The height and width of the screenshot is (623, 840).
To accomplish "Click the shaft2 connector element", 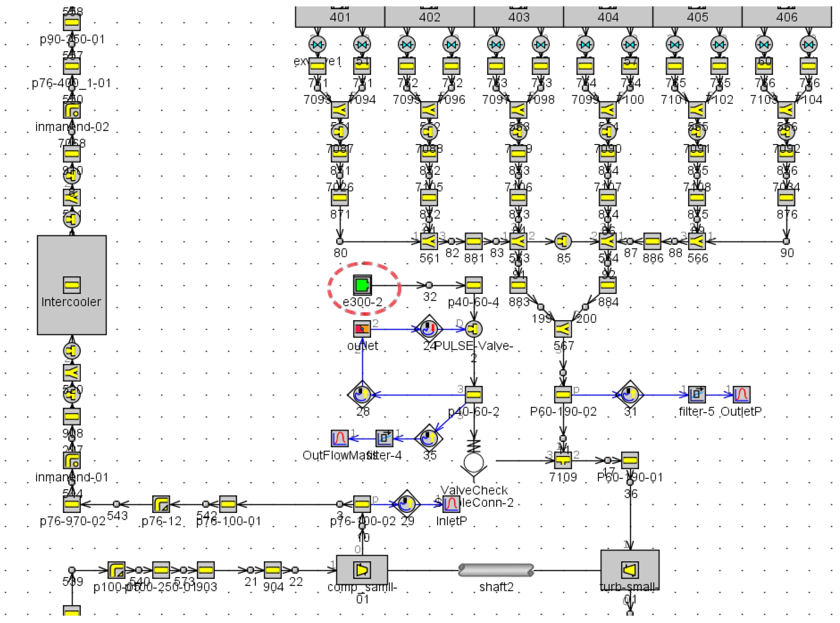I will coord(496,571).
